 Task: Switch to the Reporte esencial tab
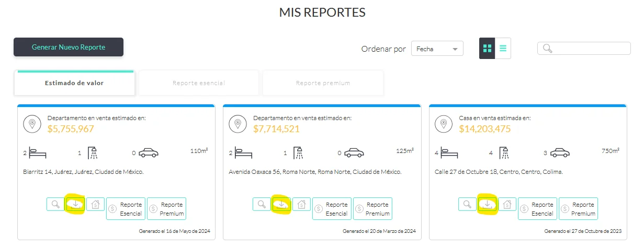coord(198,83)
